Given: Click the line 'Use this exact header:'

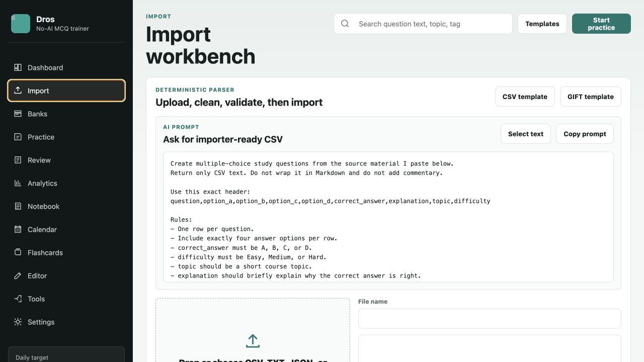Looking at the screenshot, I should tap(210, 192).
